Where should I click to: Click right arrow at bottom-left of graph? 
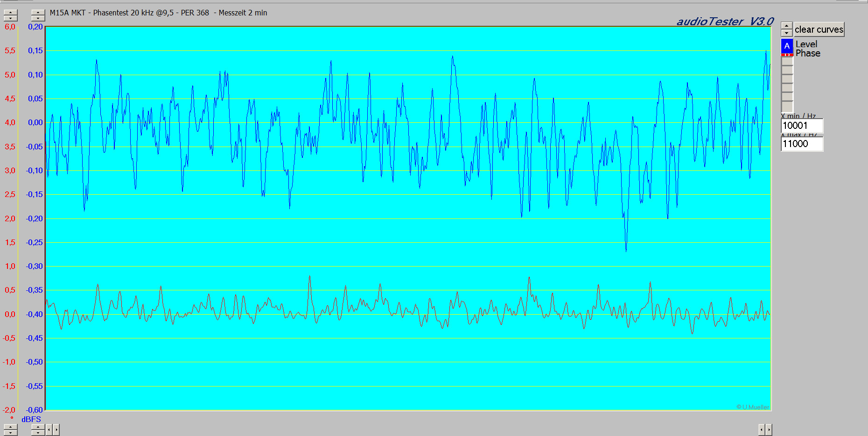point(56,429)
